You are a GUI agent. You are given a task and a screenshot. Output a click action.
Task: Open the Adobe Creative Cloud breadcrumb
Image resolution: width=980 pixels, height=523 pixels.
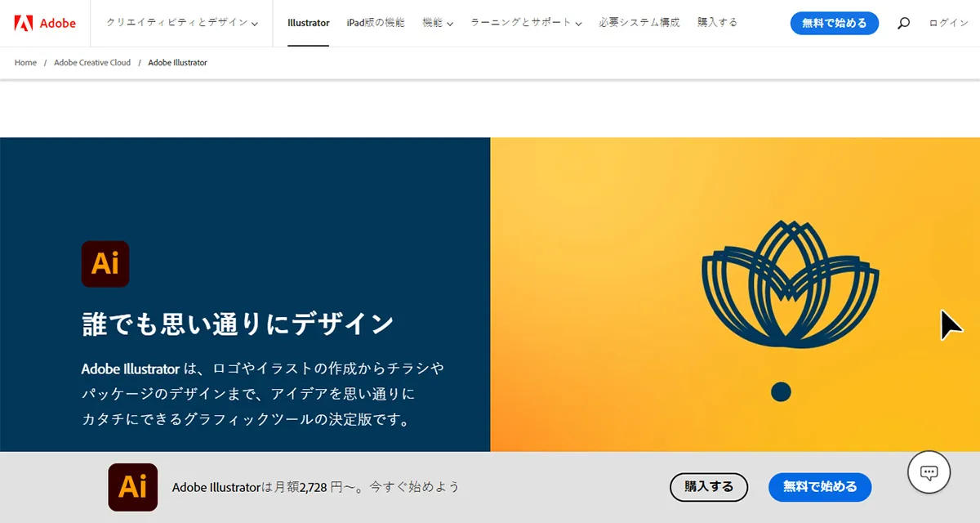coord(92,63)
